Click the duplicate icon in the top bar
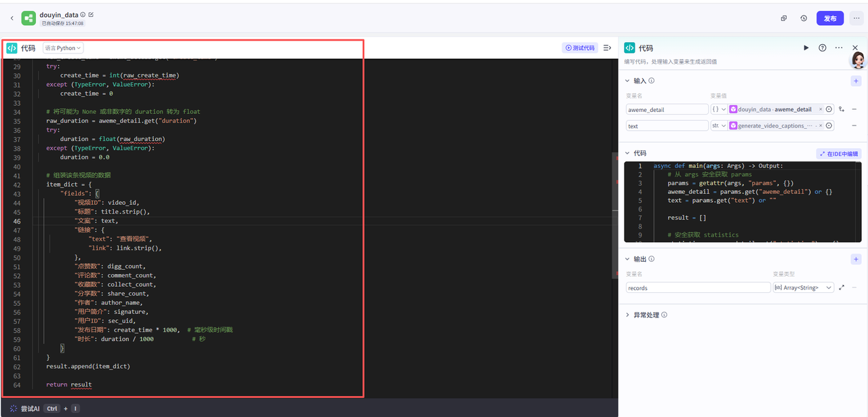868x417 pixels. 784,18
